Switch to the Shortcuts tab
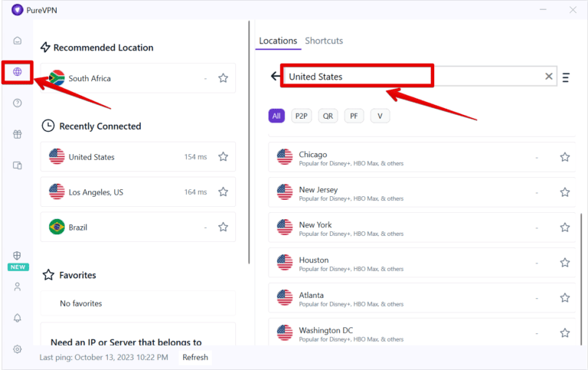The height and width of the screenshot is (370, 588). 324,41
